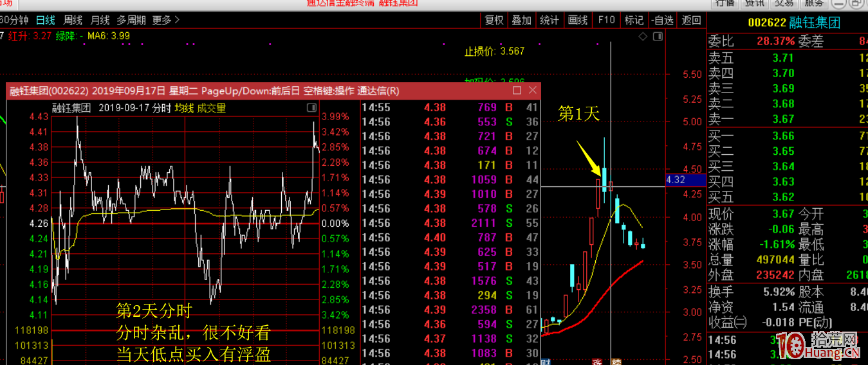Click the diamond icon above the chart
The image size is (868, 365).
(643, 37)
